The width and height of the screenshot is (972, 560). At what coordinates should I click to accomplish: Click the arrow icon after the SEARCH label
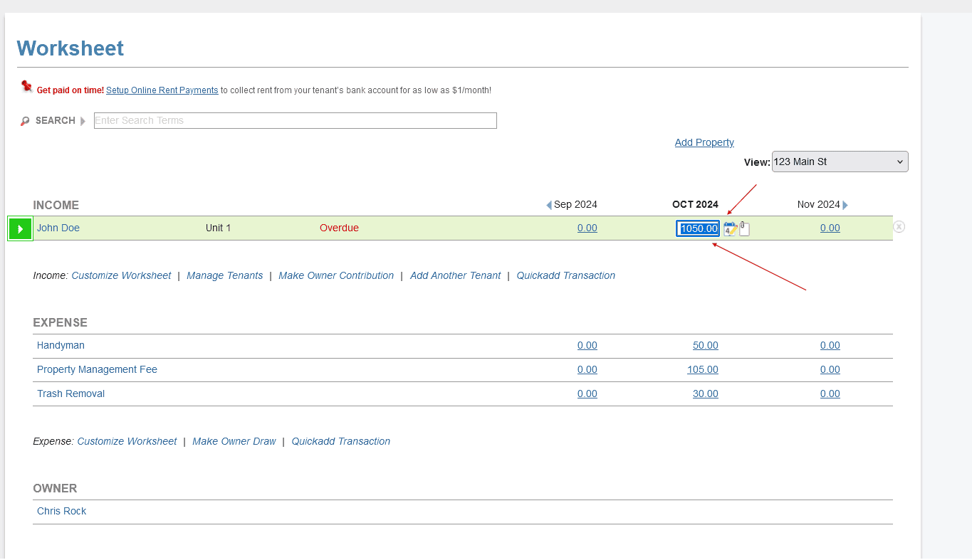[x=83, y=121]
